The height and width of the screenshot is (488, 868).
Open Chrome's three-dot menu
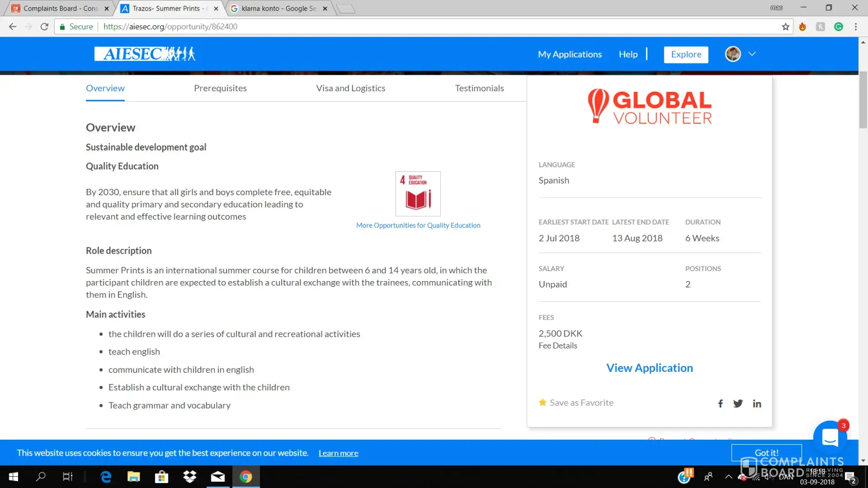click(856, 27)
